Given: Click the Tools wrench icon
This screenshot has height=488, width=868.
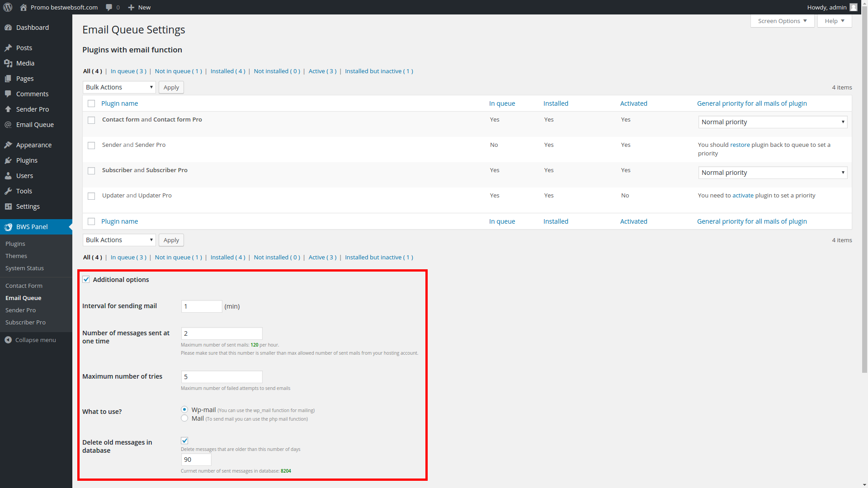Looking at the screenshot, I should tap(8, 191).
